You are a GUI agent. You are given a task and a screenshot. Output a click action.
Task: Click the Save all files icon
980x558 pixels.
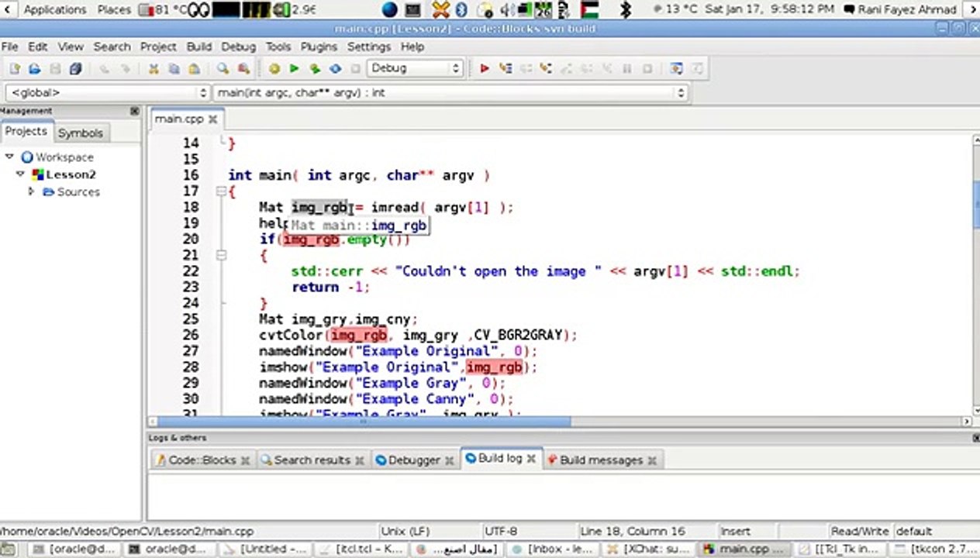(x=75, y=68)
